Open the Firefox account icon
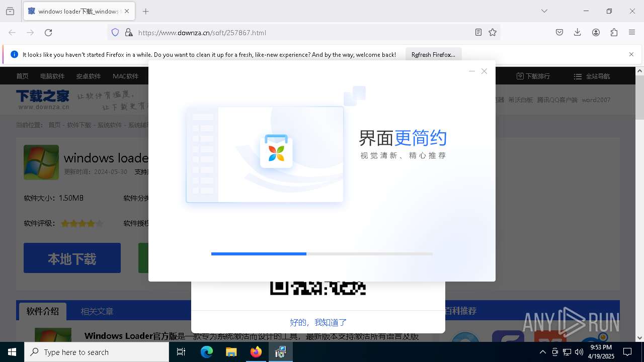 point(596,32)
